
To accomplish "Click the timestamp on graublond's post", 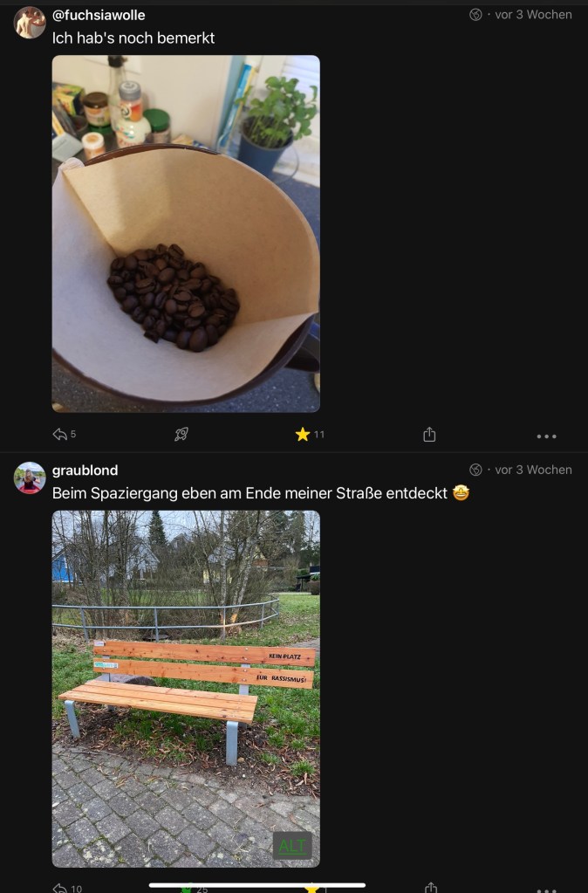I will (x=533, y=470).
